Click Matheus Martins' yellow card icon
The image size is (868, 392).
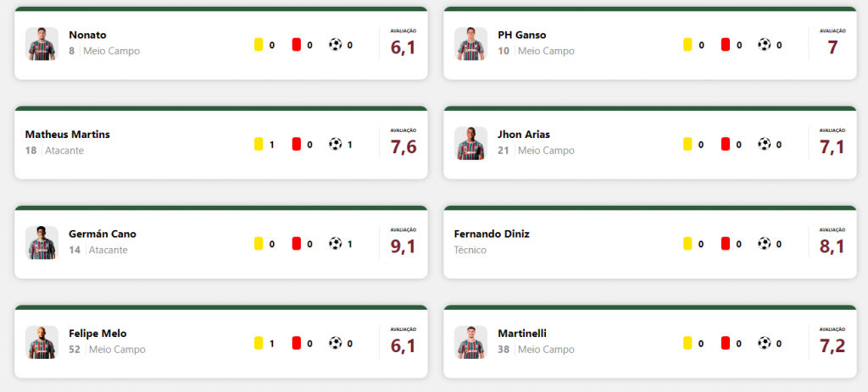(258, 144)
